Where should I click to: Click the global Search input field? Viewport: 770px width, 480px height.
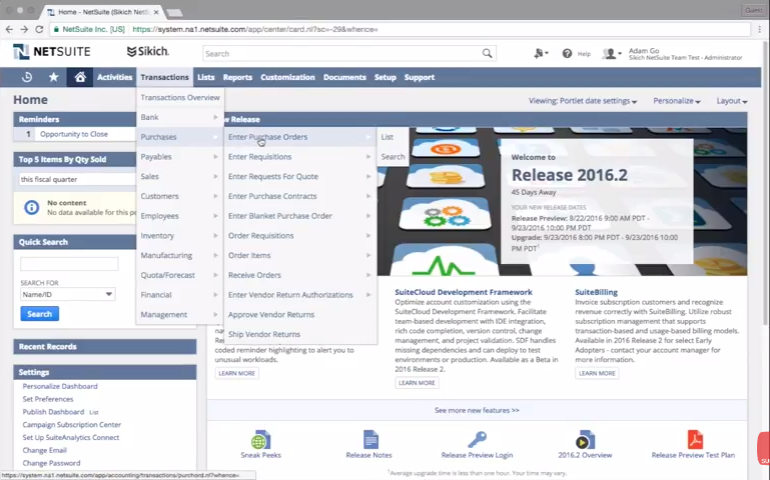(340, 53)
